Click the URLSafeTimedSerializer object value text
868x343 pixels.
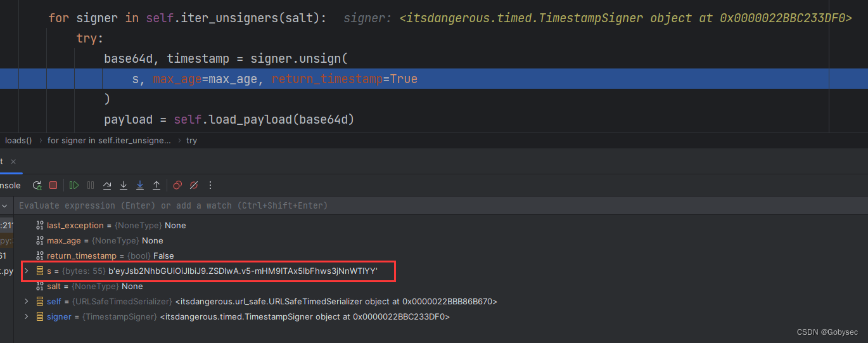336,301
